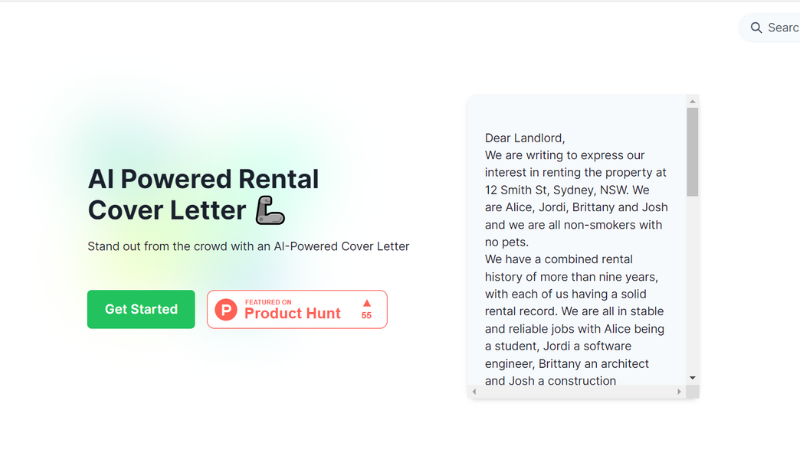This screenshot has height=450, width=800.
Task: Click the letter box scroll-down arrow
Action: coord(692,378)
